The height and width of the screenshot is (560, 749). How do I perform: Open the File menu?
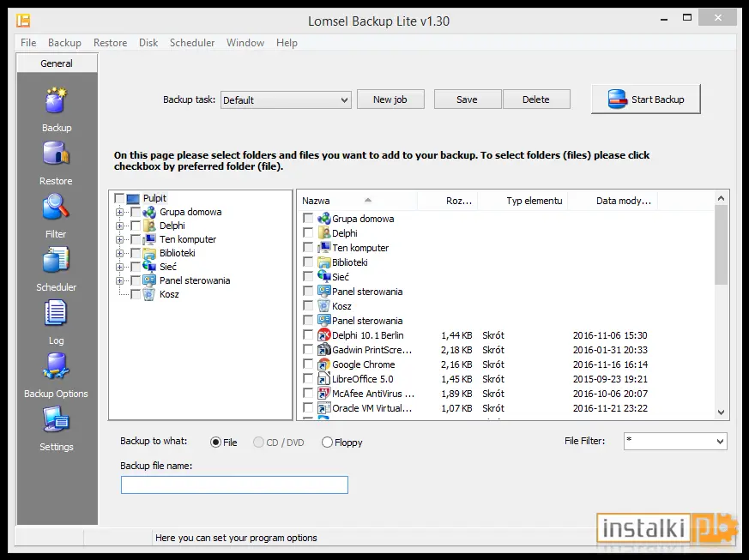(x=28, y=43)
